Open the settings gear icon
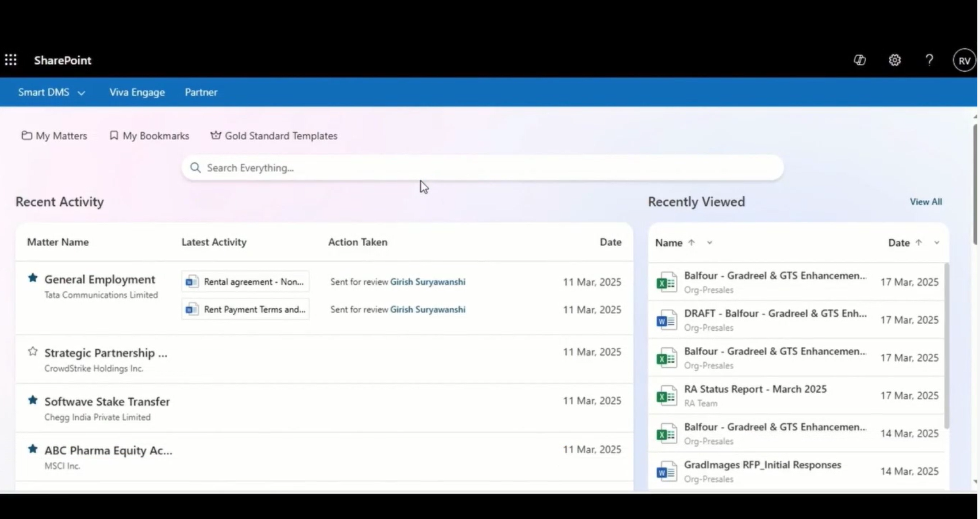Viewport: 980px width, 519px height. 895,60
